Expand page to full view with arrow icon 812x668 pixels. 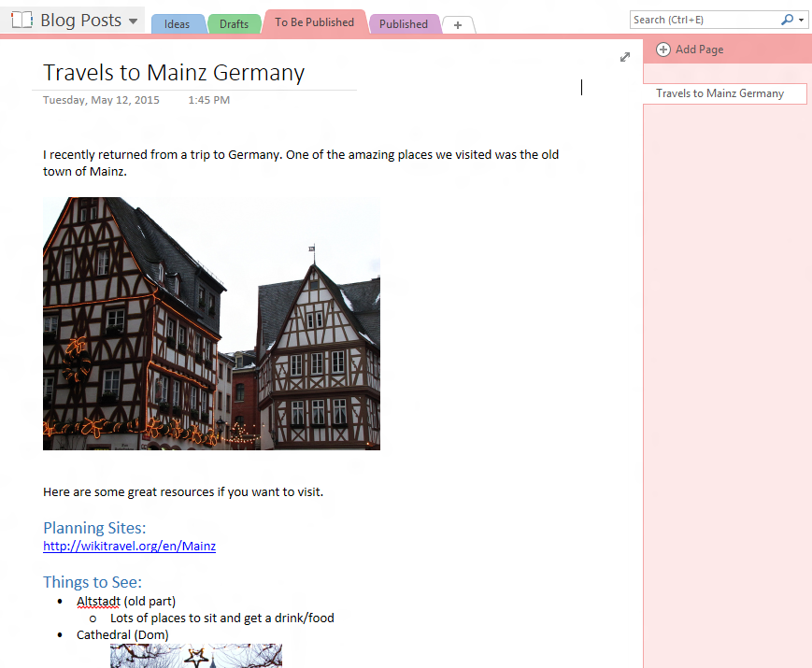(x=625, y=57)
